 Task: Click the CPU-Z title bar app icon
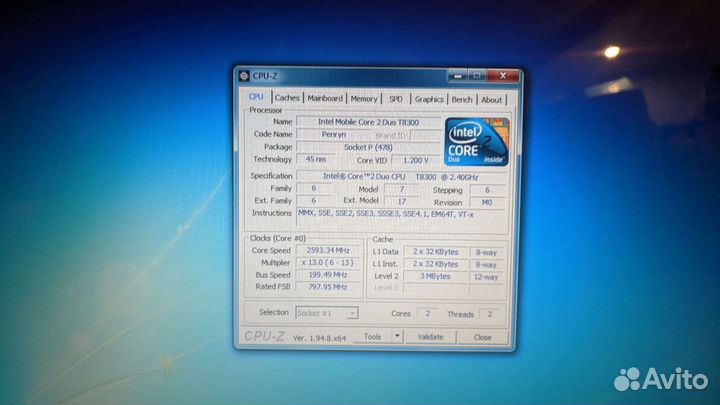pos(244,76)
